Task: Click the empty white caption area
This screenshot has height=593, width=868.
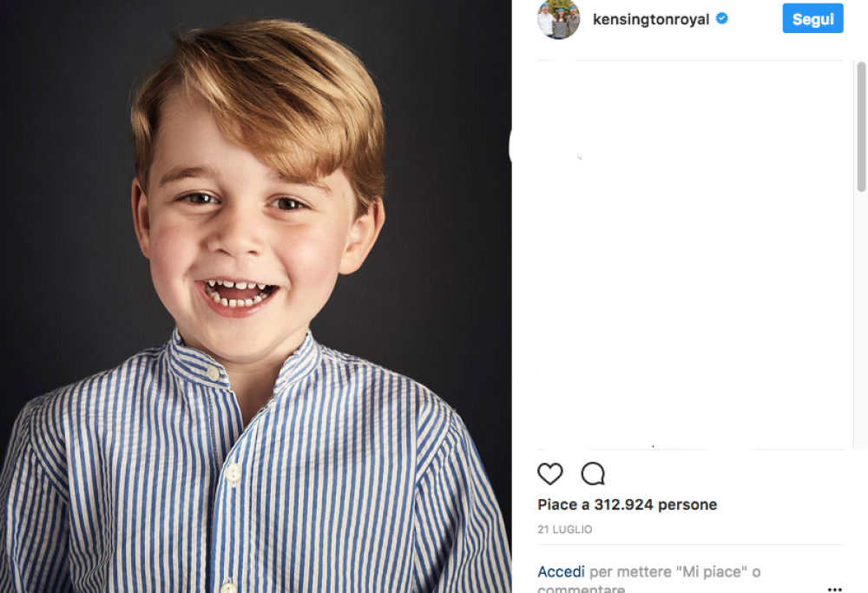Action: click(x=686, y=260)
